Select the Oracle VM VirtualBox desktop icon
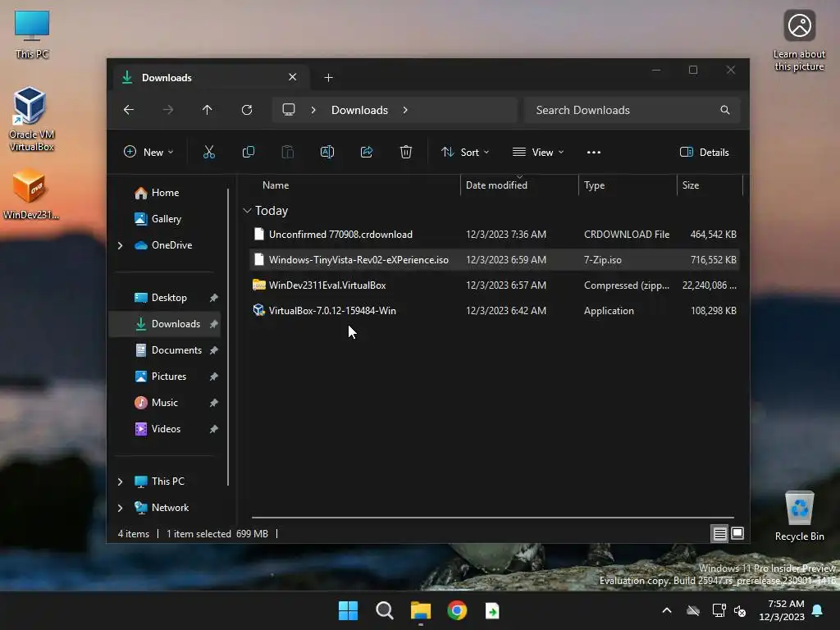The width and height of the screenshot is (840, 630). tap(32, 119)
